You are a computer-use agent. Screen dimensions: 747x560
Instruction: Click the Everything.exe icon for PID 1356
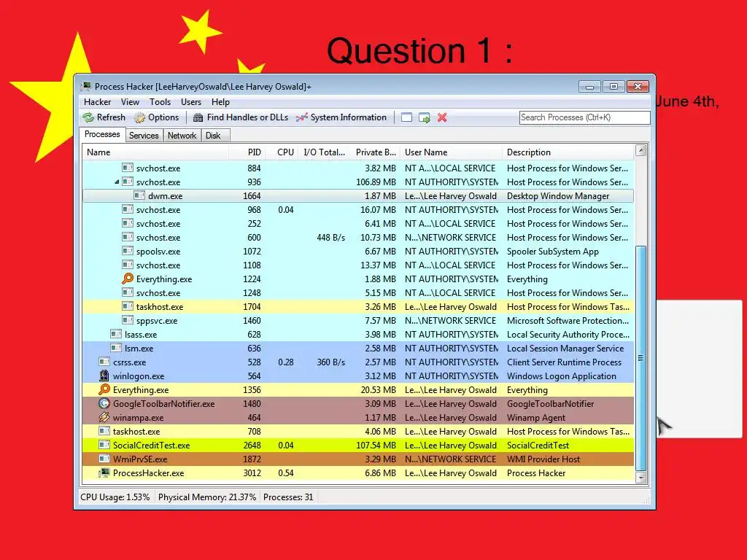(104, 389)
